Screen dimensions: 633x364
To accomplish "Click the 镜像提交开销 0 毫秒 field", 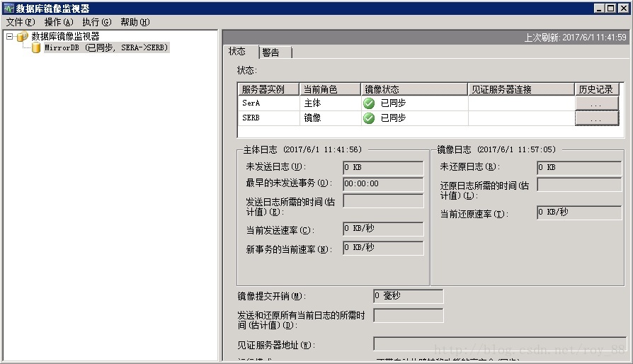I will point(408,296).
